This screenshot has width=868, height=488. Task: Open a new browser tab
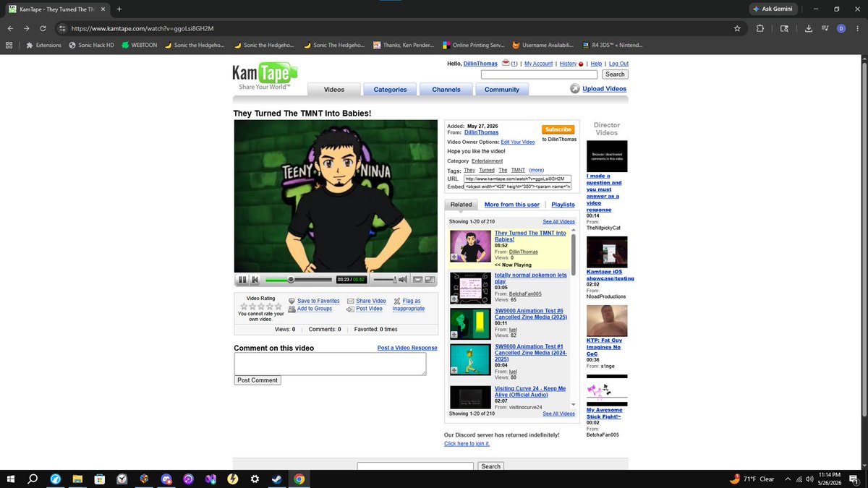pyautogui.click(x=119, y=9)
